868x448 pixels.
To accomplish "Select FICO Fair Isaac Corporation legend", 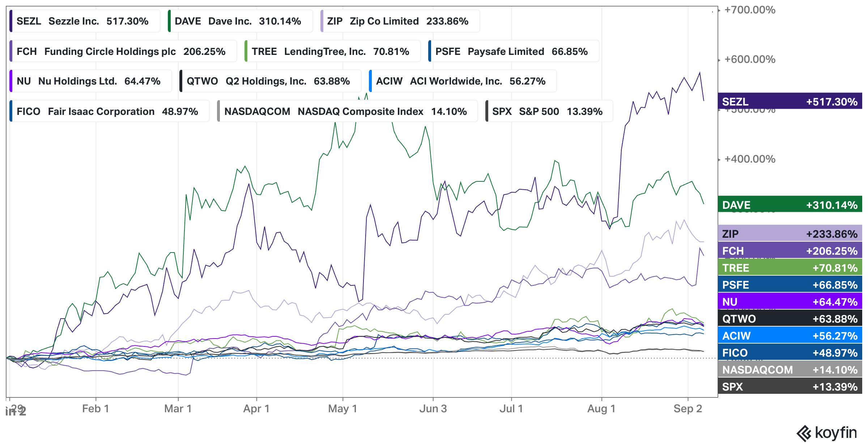I will coord(109,111).
